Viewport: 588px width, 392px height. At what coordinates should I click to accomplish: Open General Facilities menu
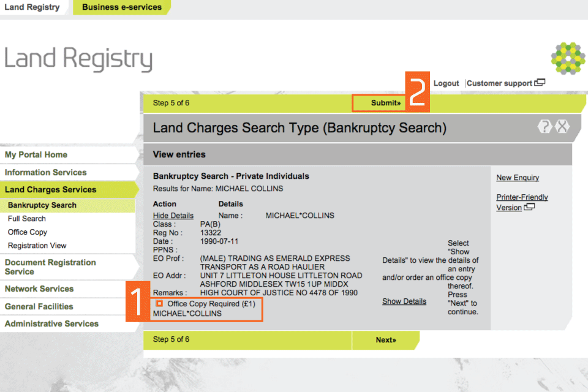pyautogui.click(x=39, y=306)
